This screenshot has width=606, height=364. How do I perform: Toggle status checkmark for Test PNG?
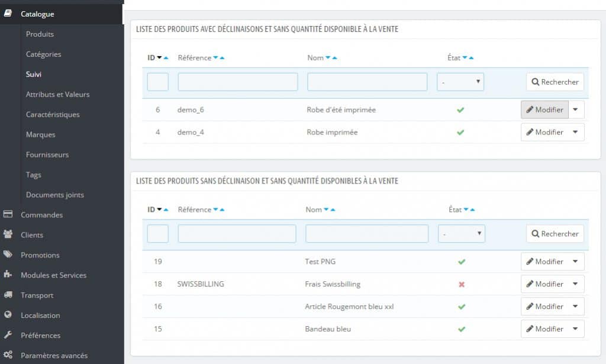coord(462,262)
